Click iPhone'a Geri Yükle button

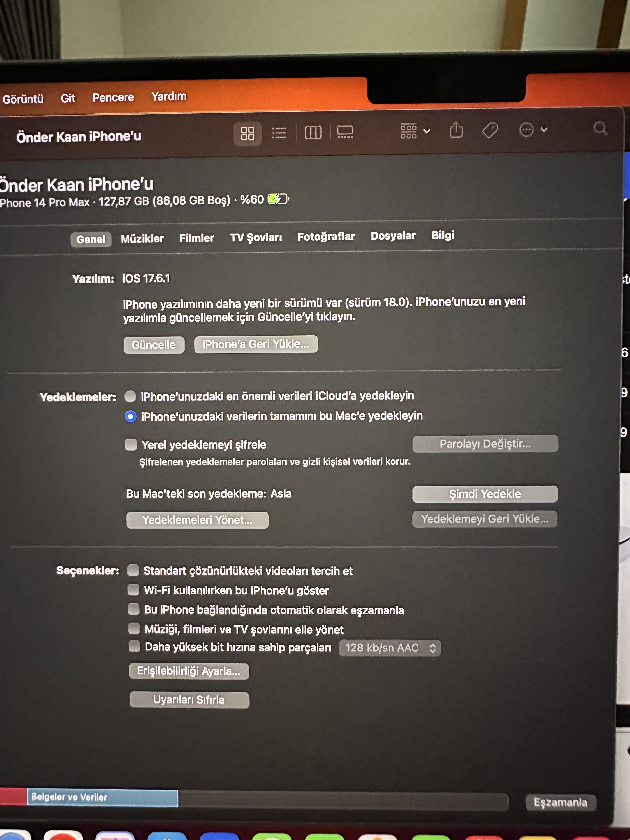[256, 344]
